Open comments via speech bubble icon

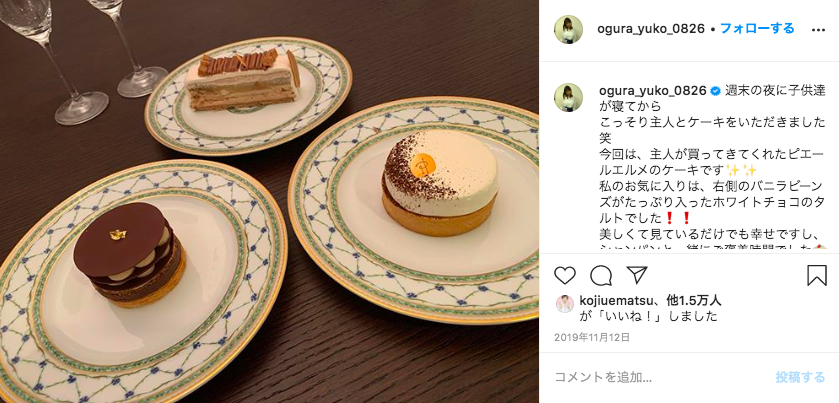[601, 275]
